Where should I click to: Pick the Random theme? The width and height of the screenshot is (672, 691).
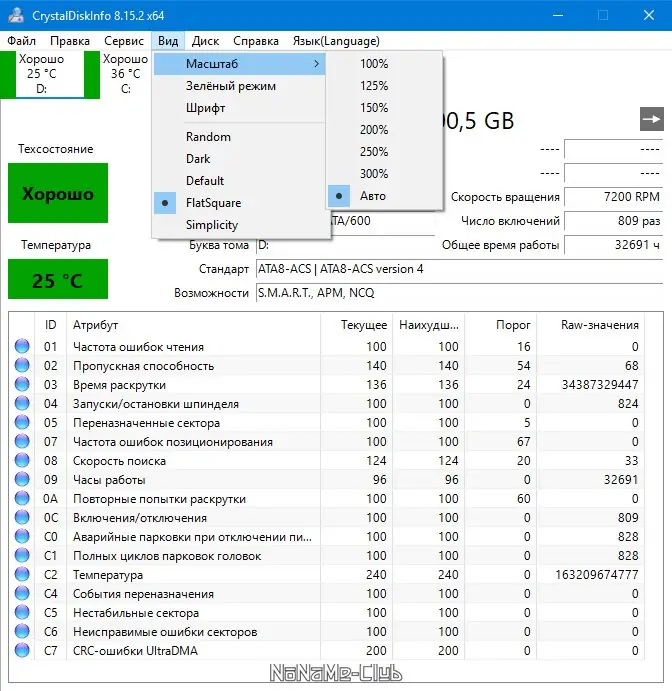tap(241, 137)
